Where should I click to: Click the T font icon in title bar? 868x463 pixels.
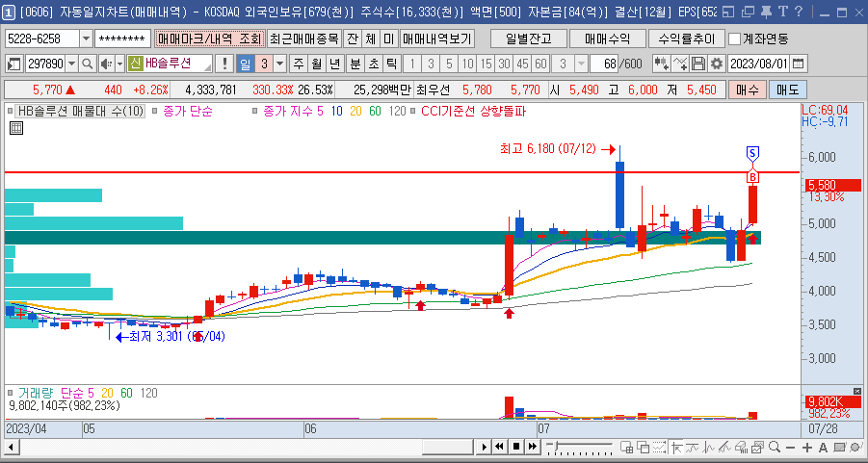point(782,12)
